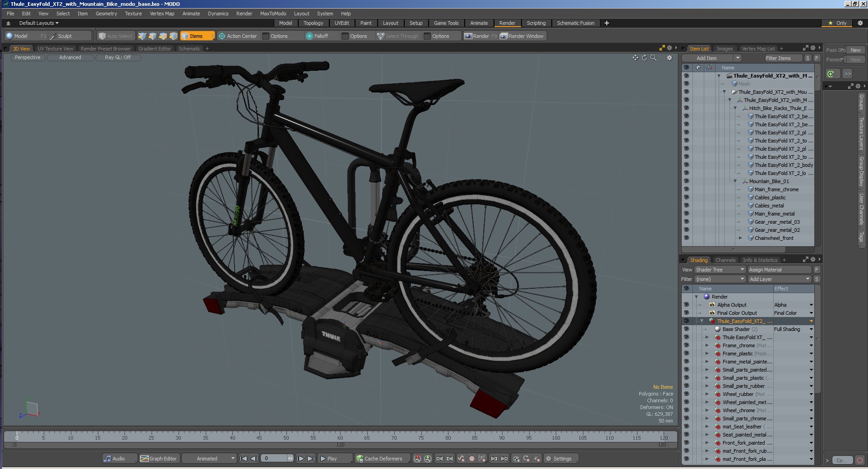This screenshot has width=868, height=469.
Task: Select the Vertices selection mode cube icon
Action: (x=142, y=36)
